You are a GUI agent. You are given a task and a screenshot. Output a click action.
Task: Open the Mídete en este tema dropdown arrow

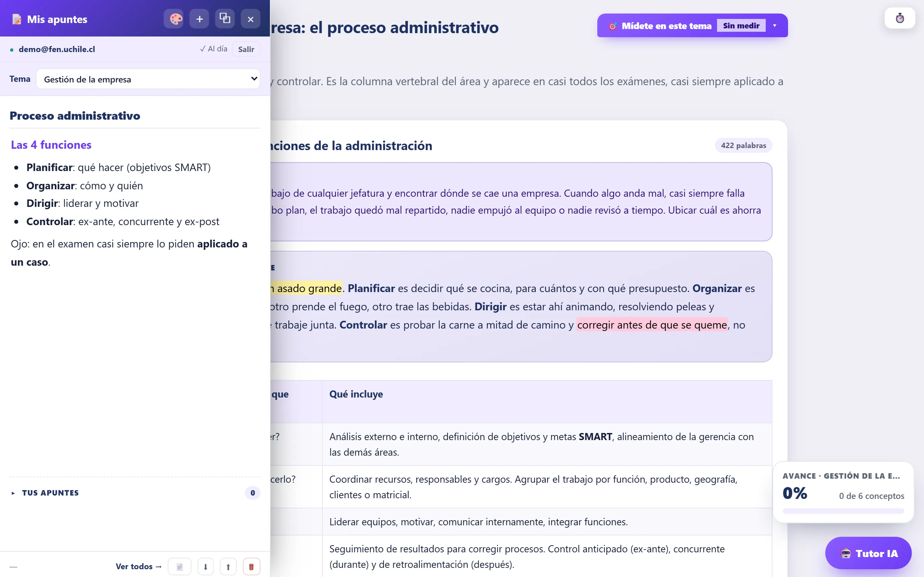tap(775, 26)
